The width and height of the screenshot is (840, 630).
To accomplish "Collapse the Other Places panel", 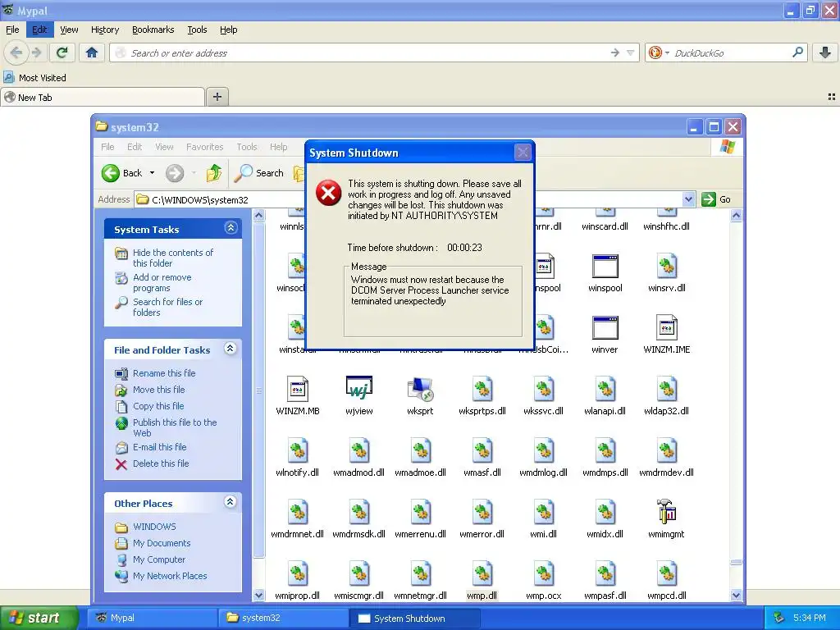I will click(x=231, y=502).
